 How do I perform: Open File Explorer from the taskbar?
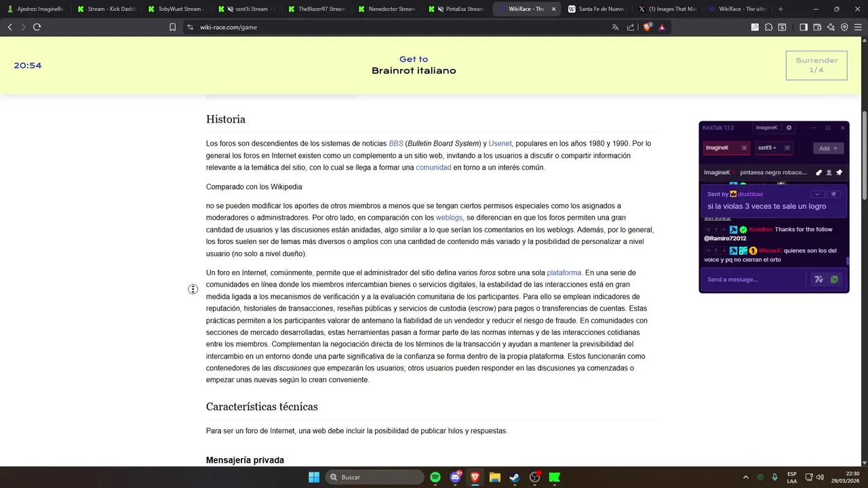click(495, 477)
